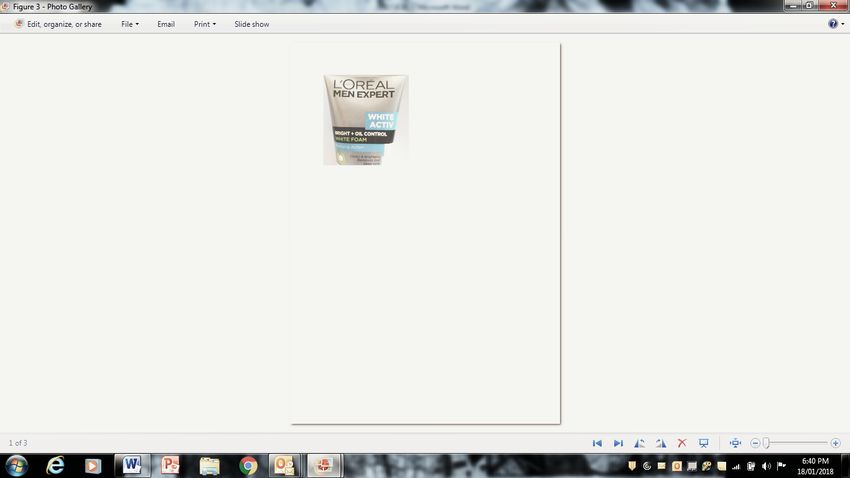
Task: Open Google Chrome from taskbar
Action: [x=248, y=466]
